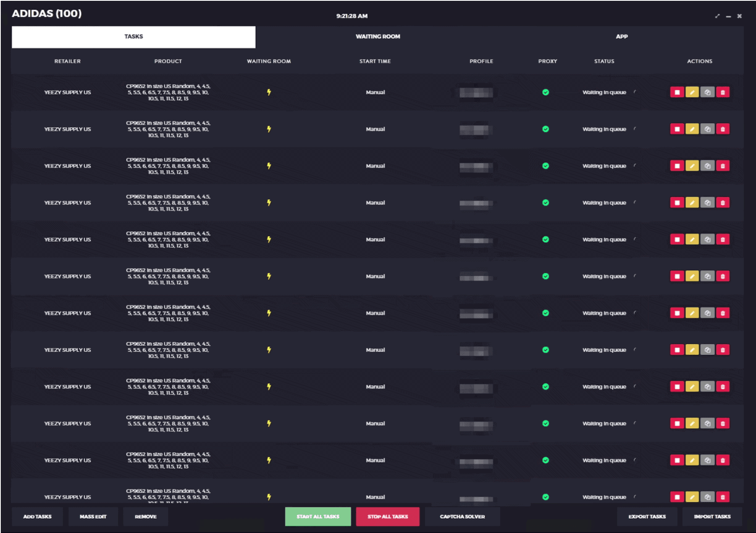Click the Waiting Room column header
Image resolution: width=756 pixels, height=533 pixels.
pyautogui.click(x=269, y=61)
